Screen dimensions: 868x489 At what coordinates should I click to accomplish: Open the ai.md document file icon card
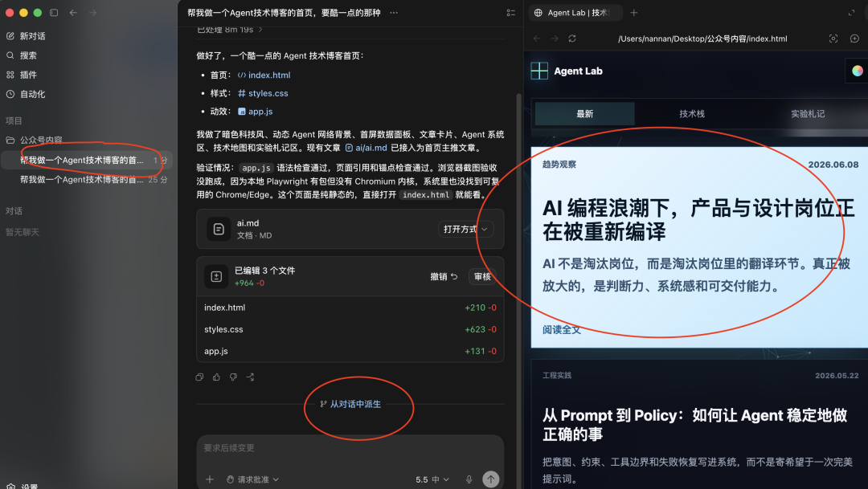(x=219, y=229)
